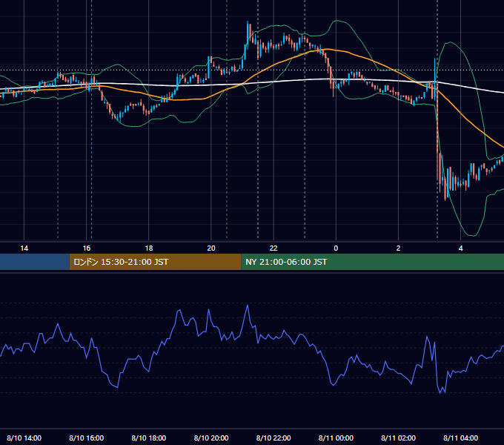Click the '8/10 20:00' date label
Screen dimensions: 504x445
211,438
